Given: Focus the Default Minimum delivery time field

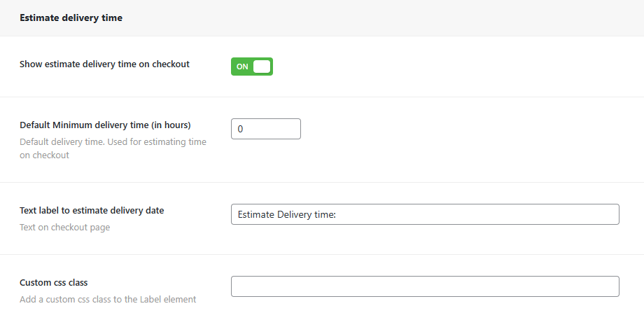Looking at the screenshot, I should [x=265, y=129].
